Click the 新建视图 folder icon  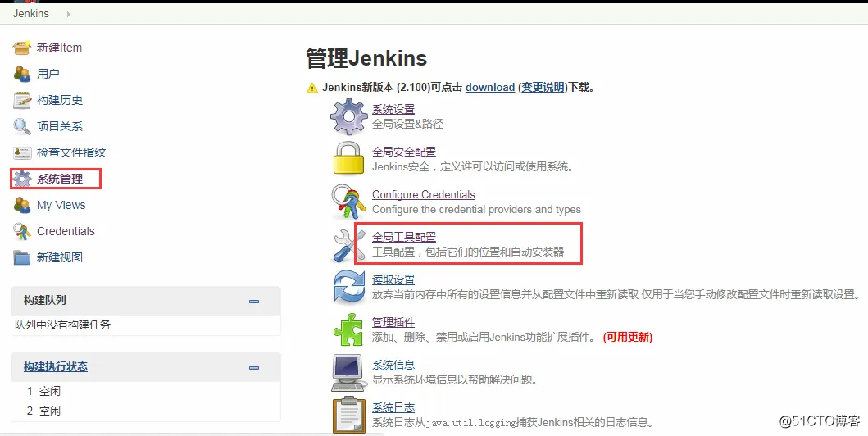pos(22,258)
